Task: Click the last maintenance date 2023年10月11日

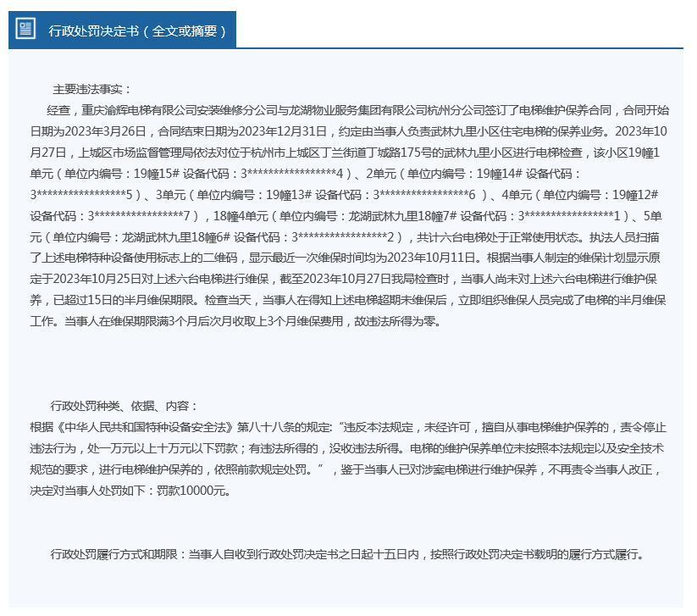Action: click(431, 258)
